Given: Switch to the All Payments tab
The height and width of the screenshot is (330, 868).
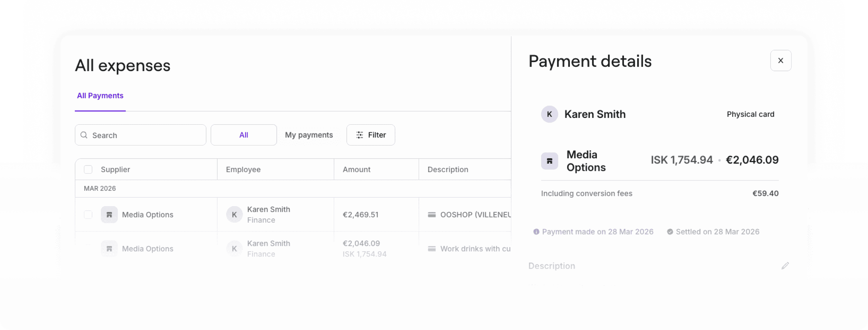Looking at the screenshot, I should pyautogui.click(x=100, y=96).
